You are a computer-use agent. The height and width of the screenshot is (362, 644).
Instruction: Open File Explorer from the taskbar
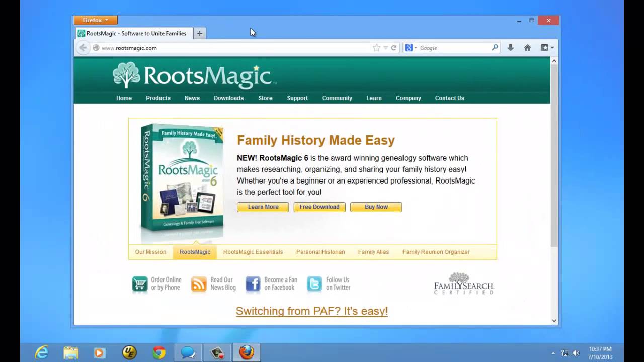[x=71, y=353]
